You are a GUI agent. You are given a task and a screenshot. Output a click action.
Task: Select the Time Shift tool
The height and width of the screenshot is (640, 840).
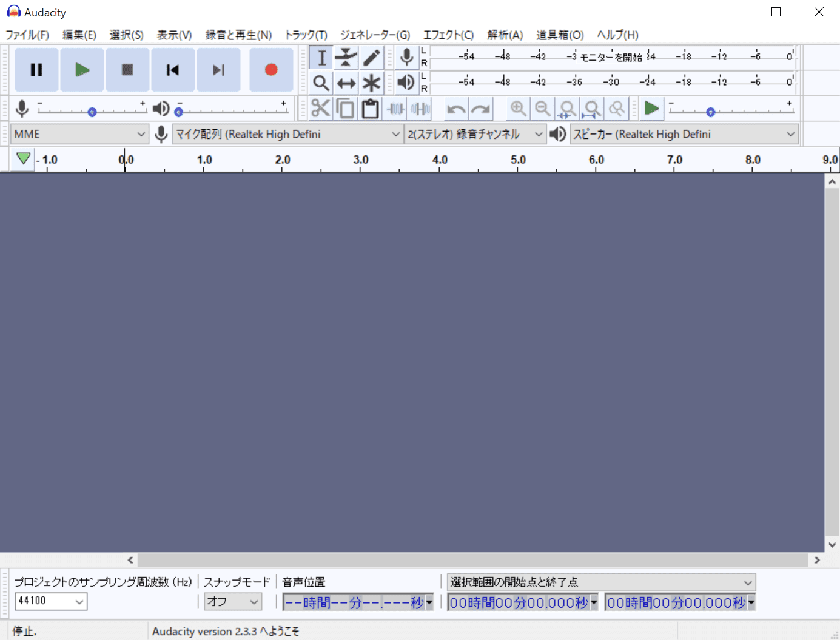tap(346, 83)
